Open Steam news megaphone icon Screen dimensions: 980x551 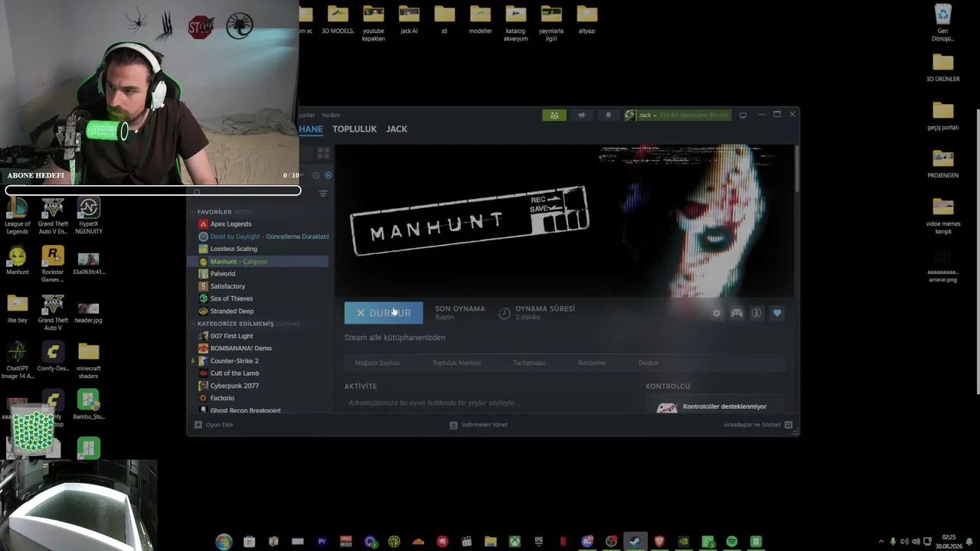tap(582, 115)
